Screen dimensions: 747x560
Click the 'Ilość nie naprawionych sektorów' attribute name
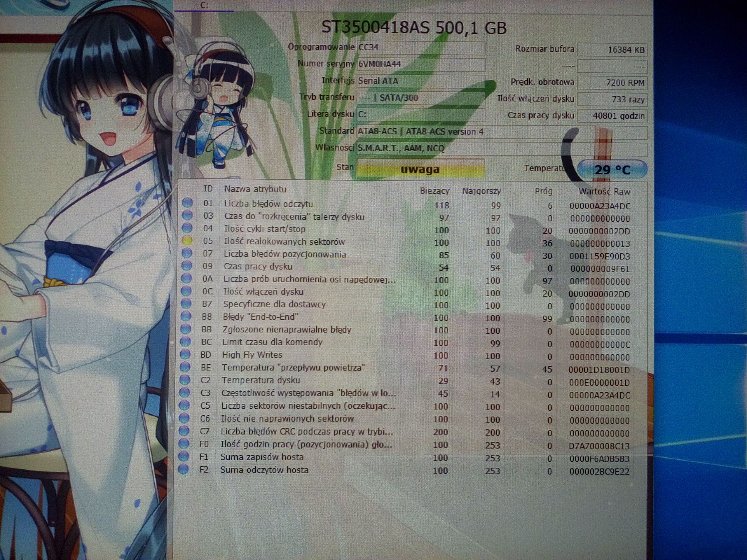(287, 419)
